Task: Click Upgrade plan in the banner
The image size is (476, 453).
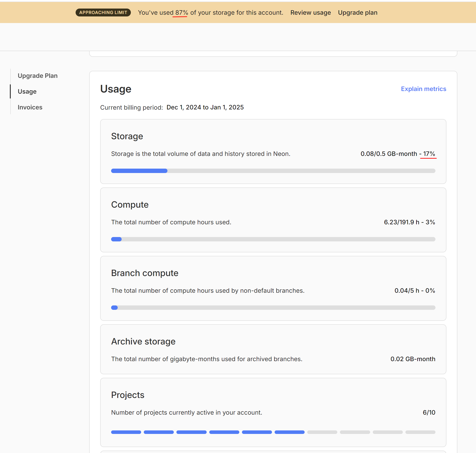Action: [x=357, y=12]
